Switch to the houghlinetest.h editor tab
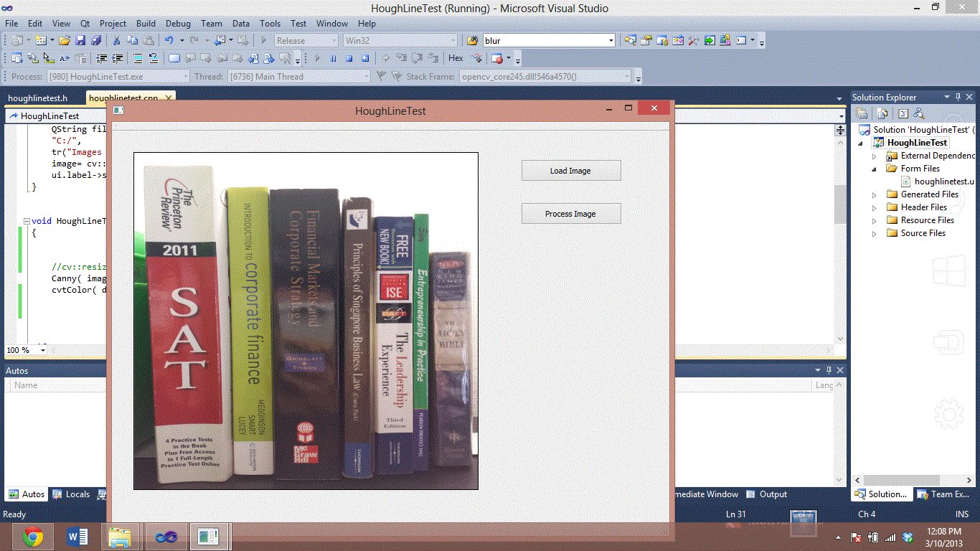 [x=37, y=98]
